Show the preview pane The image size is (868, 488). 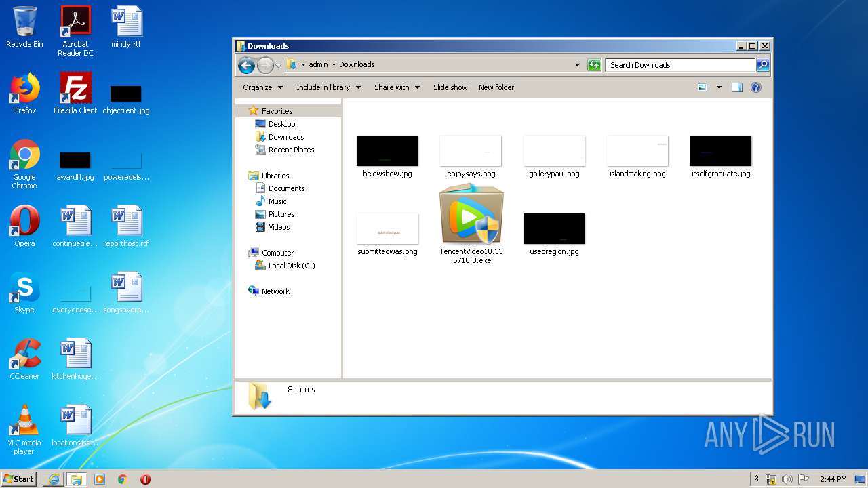click(737, 87)
